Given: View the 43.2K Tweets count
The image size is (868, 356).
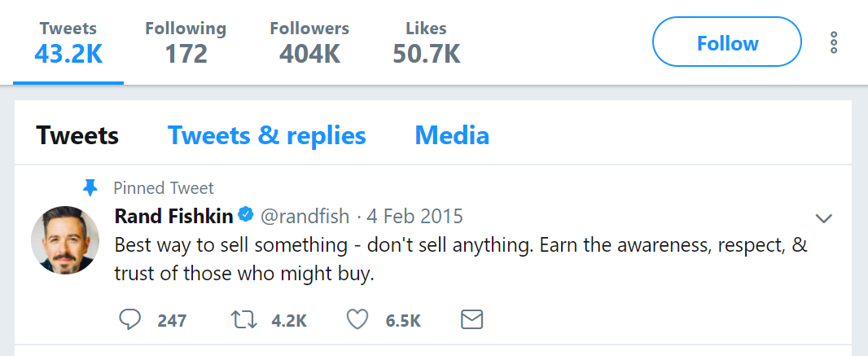Looking at the screenshot, I should pos(68,42).
